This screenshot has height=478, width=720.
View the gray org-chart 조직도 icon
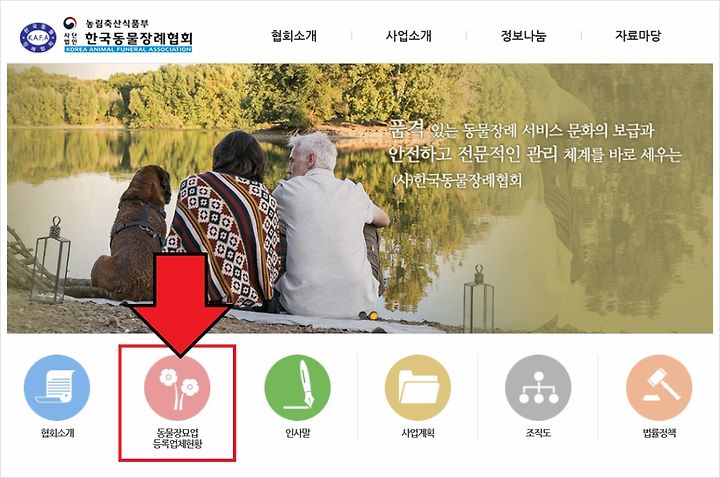click(538, 387)
